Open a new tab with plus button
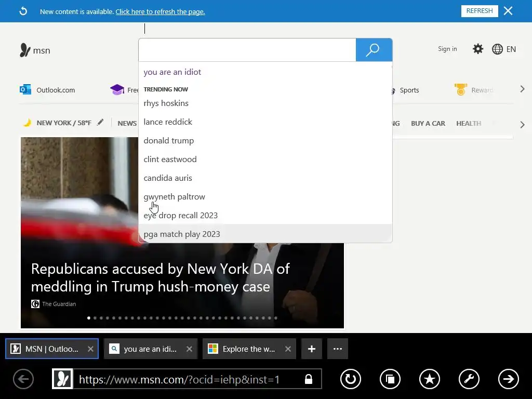This screenshot has height=399, width=532. pyautogui.click(x=312, y=349)
